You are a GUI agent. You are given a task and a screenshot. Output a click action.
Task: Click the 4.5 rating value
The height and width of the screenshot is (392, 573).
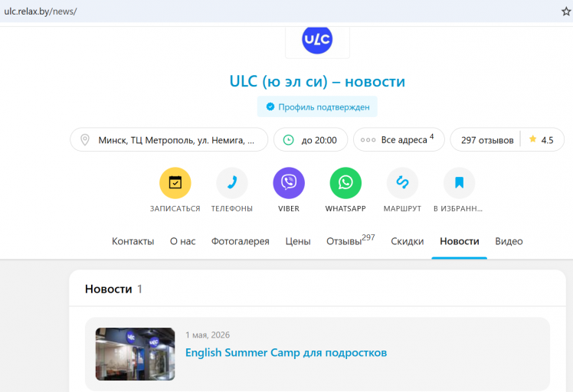pyautogui.click(x=547, y=140)
